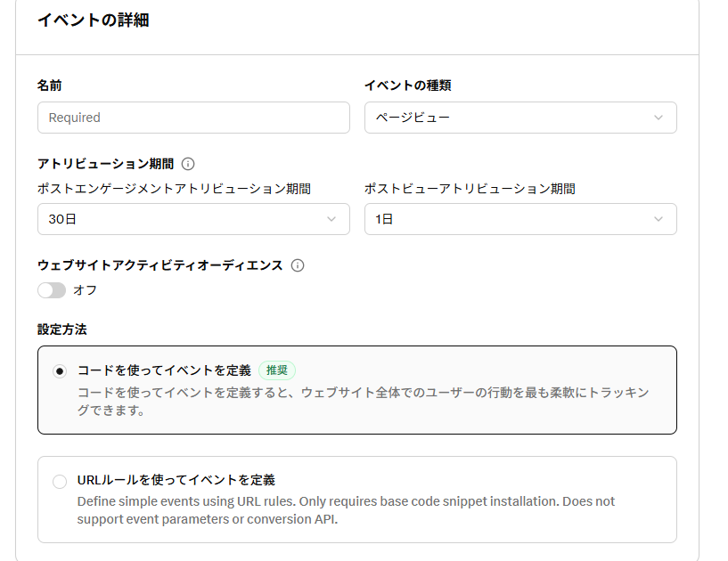Click the info icon beside アトリビューション期間

(x=188, y=164)
